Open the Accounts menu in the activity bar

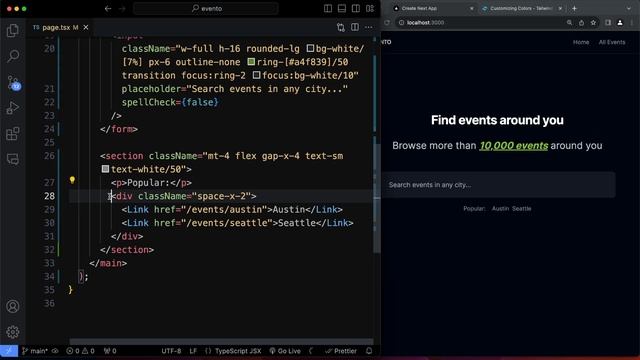13,306
